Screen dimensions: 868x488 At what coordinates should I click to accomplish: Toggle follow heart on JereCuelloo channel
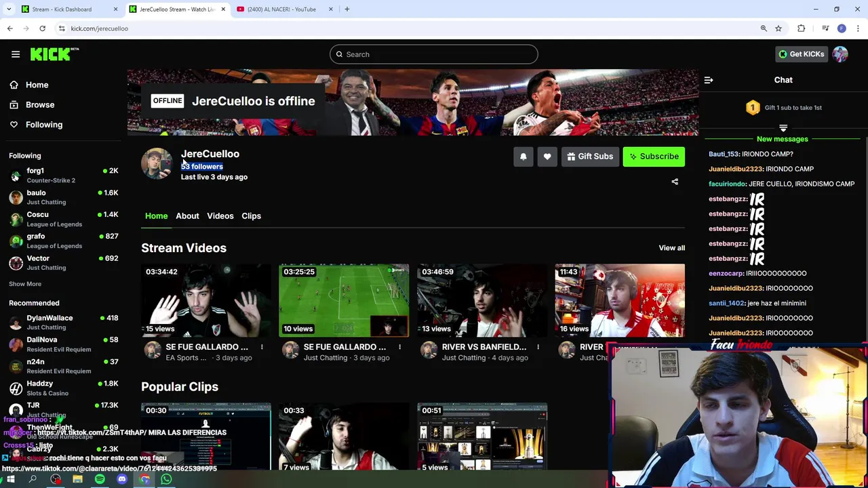547,157
